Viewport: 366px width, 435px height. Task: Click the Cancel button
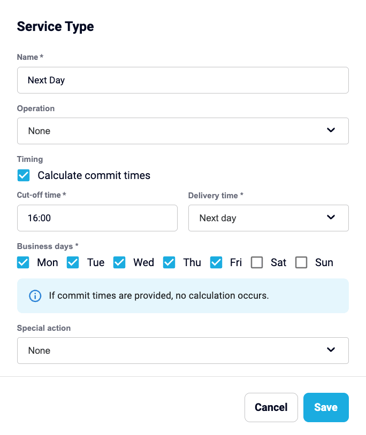click(x=271, y=407)
